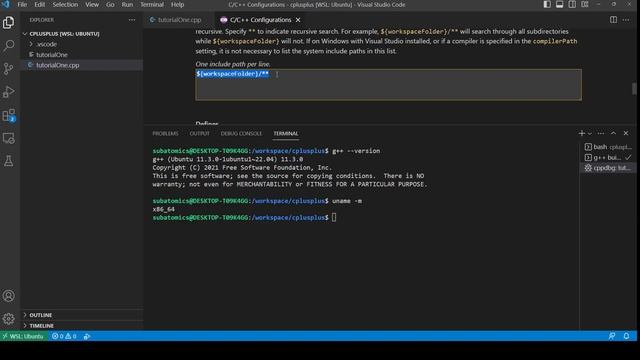Open editor more actions menu
This screenshot has height=360, width=640.
626,20
